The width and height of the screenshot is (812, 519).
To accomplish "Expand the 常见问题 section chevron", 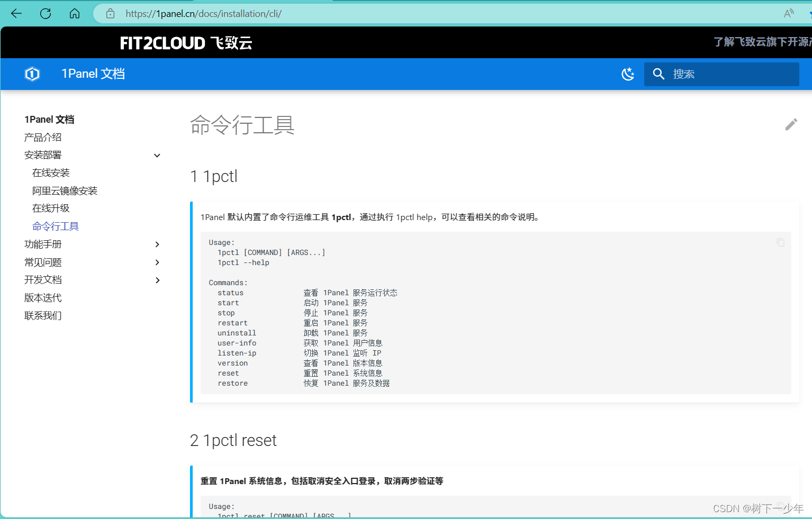I will pos(157,262).
